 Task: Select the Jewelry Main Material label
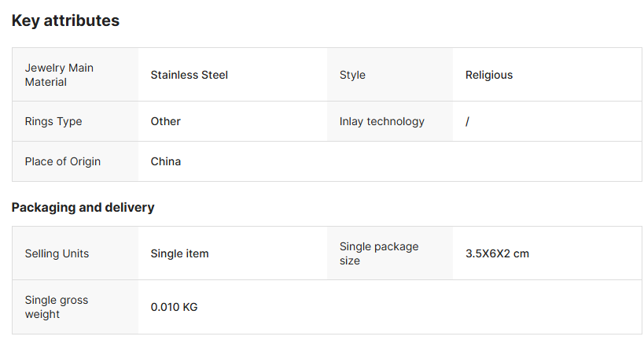[59, 75]
